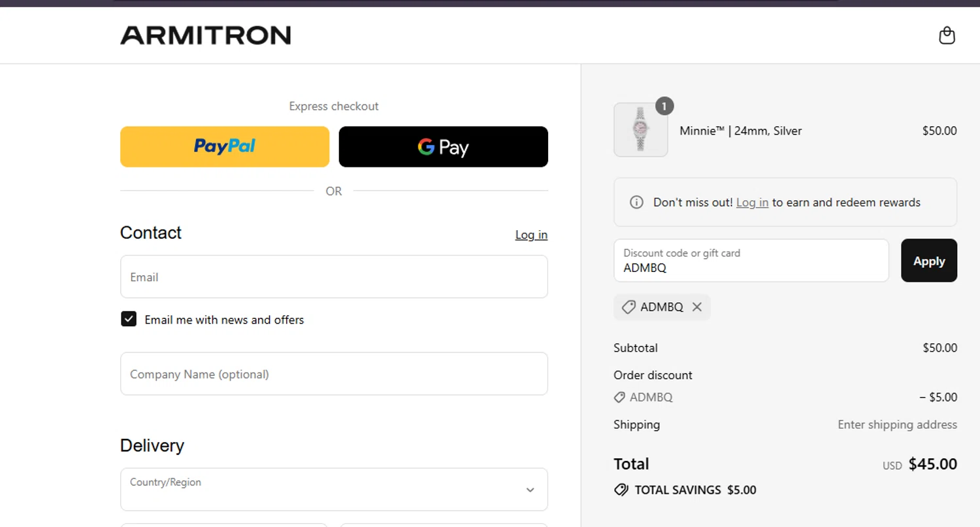Click the − $5.00 discount amount
The height and width of the screenshot is (527, 980).
coord(938,398)
